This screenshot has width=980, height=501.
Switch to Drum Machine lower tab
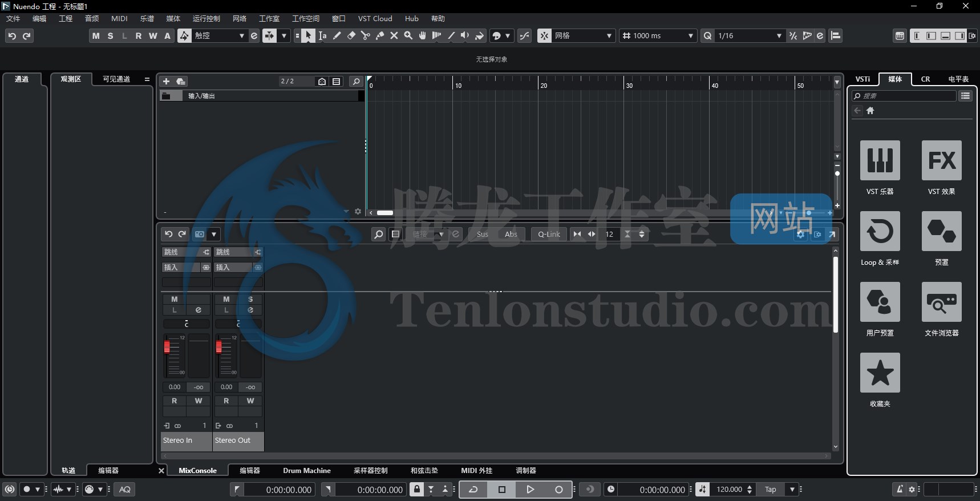tap(306, 470)
